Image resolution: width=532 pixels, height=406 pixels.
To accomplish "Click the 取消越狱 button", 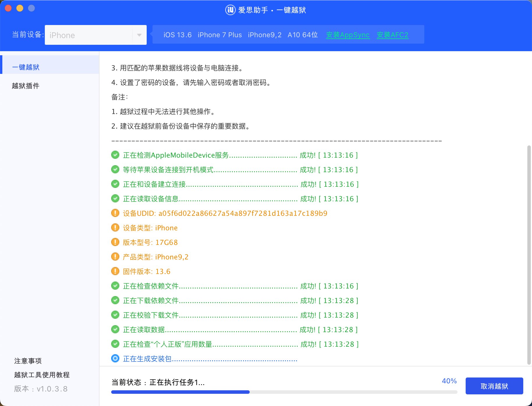I will click(494, 386).
